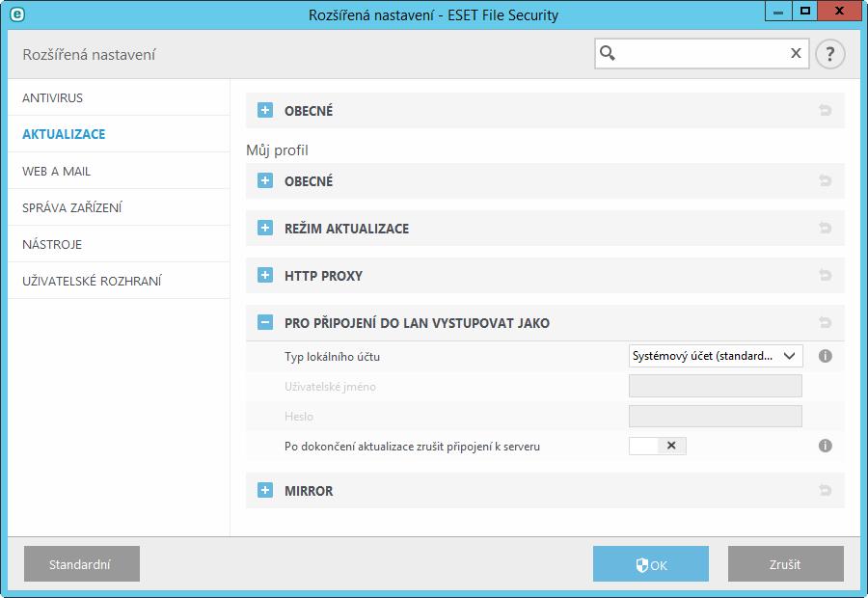Screen dimensions: 868x598
Task: Cancel with the Zrušit button
Action: pyautogui.click(x=785, y=563)
